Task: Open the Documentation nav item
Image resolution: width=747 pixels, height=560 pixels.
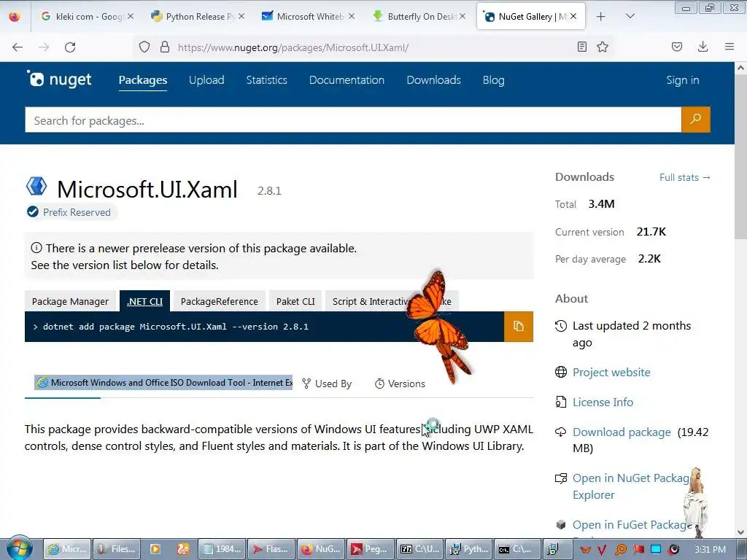Action: [347, 80]
